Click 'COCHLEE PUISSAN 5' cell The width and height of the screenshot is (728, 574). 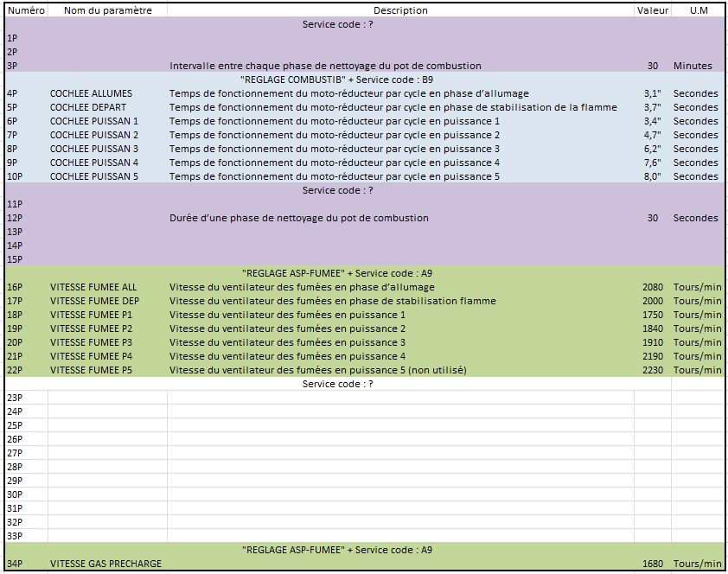click(x=93, y=176)
